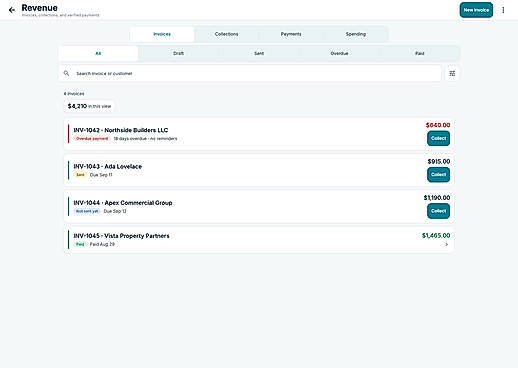Open invoice INV-1045 - Vista Property Partners
Viewport: 518px width, 368px height.
[x=259, y=240]
